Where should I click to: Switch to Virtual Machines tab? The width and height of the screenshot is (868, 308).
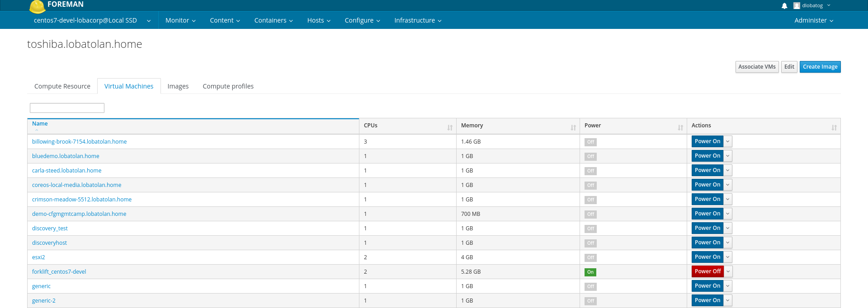point(129,86)
